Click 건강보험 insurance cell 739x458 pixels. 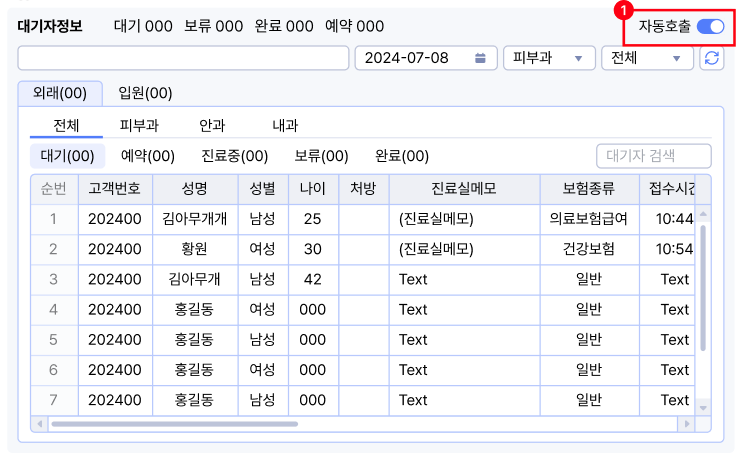pos(589,249)
